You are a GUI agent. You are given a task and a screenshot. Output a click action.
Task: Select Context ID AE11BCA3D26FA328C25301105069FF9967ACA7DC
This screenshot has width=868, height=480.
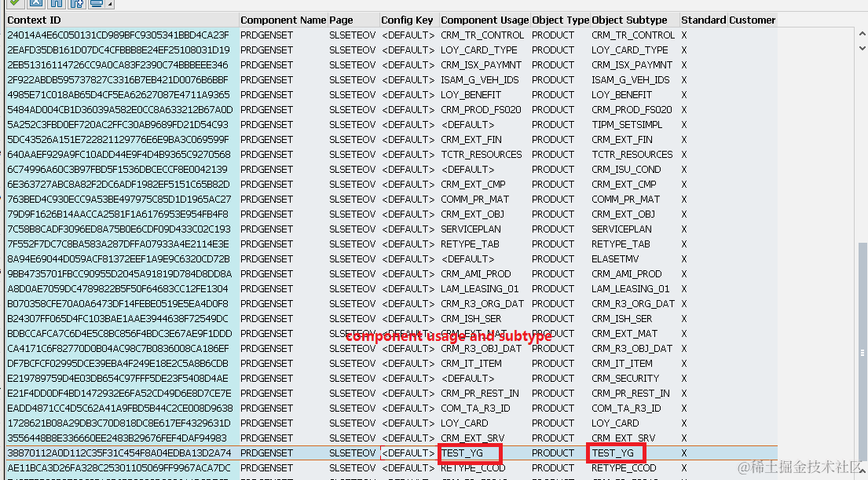pyautogui.click(x=119, y=467)
